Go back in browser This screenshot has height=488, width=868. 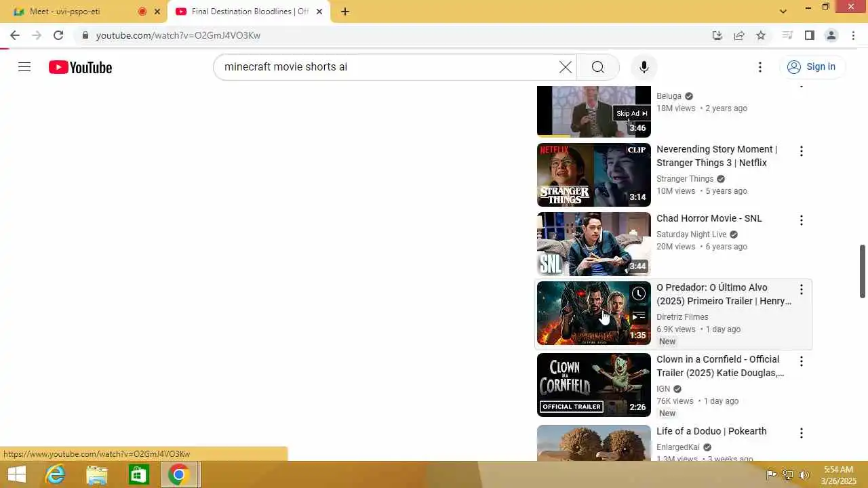pos(15,35)
